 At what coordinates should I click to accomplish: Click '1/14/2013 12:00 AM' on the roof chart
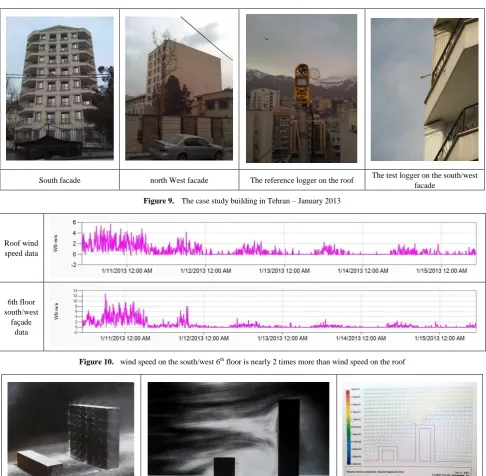(363, 271)
